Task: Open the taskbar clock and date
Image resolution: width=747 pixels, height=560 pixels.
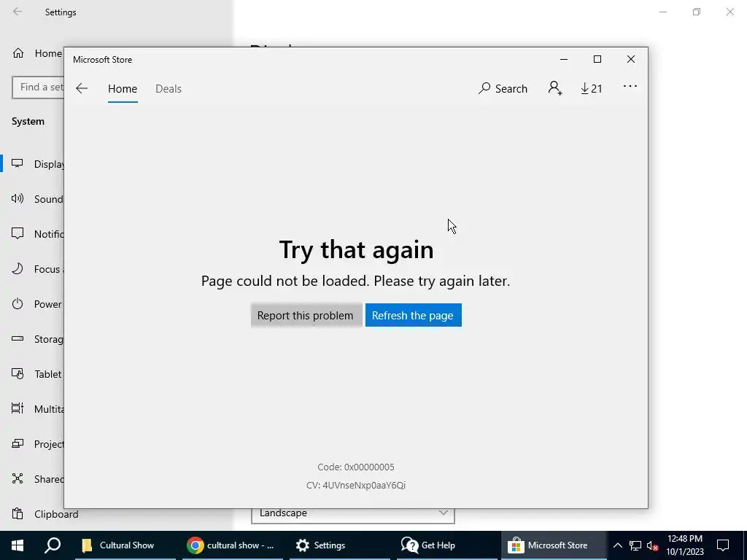Action: click(x=684, y=545)
